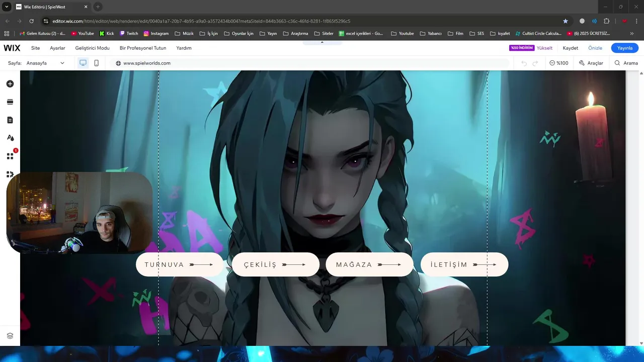
Task: Open the Ayarlar menu
Action: [x=57, y=48]
